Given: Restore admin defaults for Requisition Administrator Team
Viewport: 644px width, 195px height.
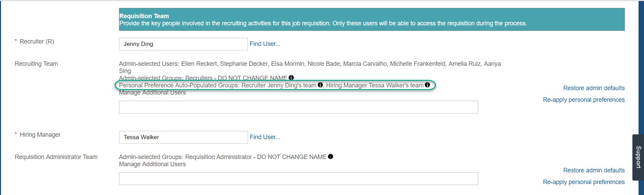Looking at the screenshot, I should (x=594, y=170).
